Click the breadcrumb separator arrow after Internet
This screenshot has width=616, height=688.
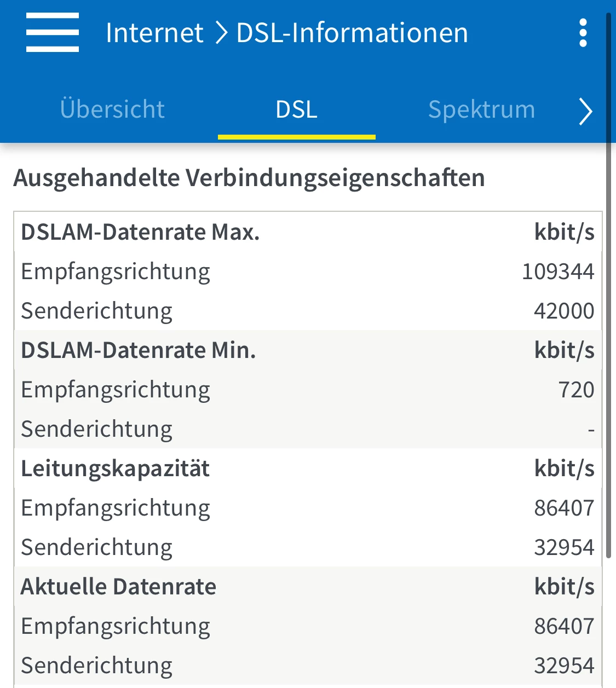(x=221, y=33)
